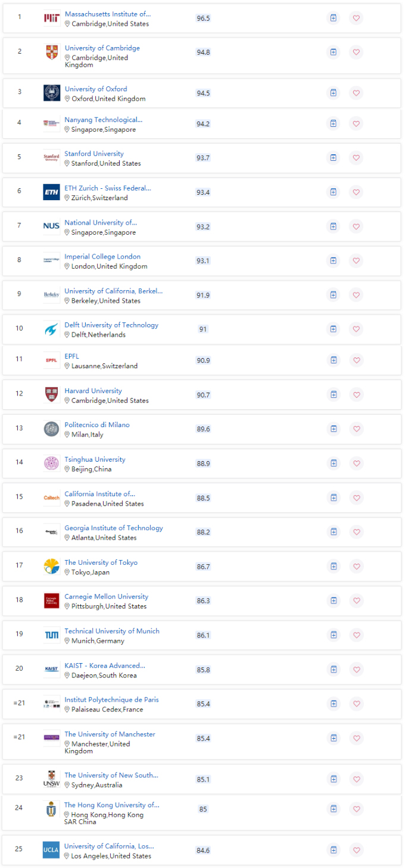Open the Delft University of Technology link
The image size is (408, 868).
(111, 325)
